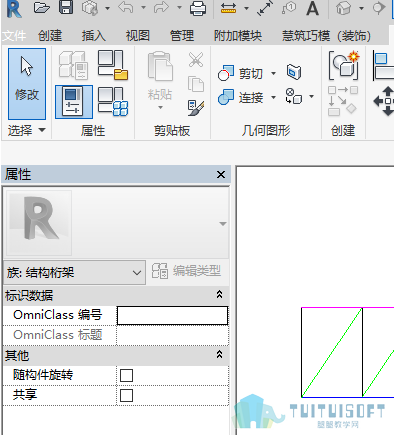Screen dimensions: 394x435
Task: Click the Section tool icon in the quick access toolbar
Action: coord(379,8)
